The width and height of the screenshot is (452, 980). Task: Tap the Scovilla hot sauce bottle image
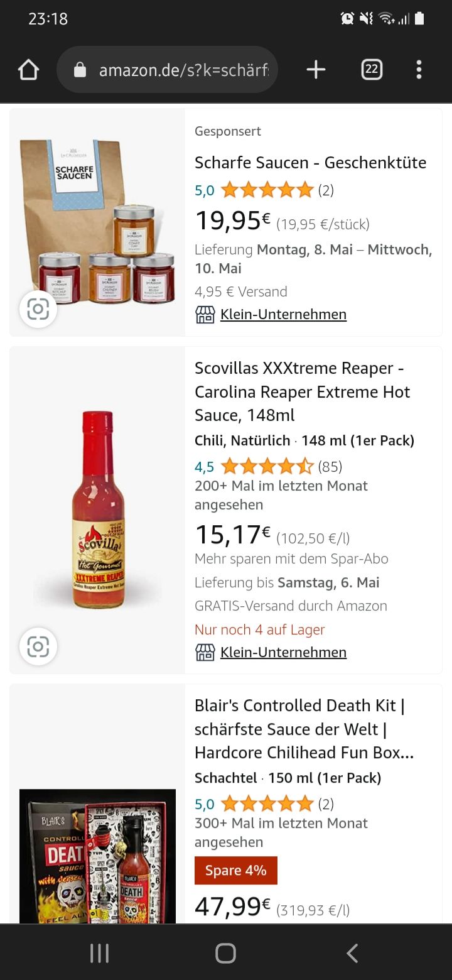[x=98, y=509]
